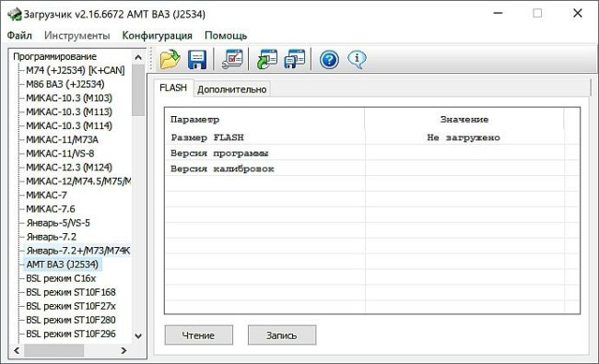Screen dimensions: 599x364
Task: Click the open file folder icon
Action: point(170,59)
